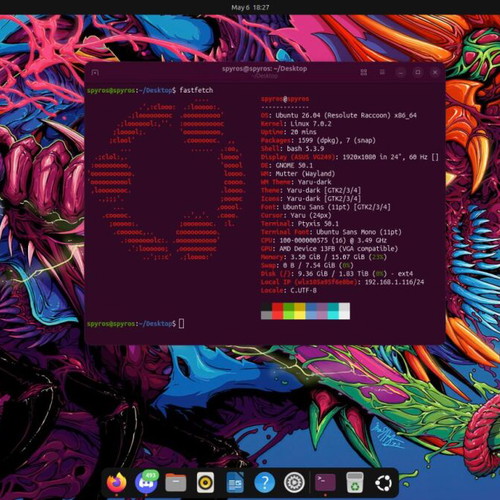Click the Display 1920x1080 line

pyautogui.click(x=349, y=157)
